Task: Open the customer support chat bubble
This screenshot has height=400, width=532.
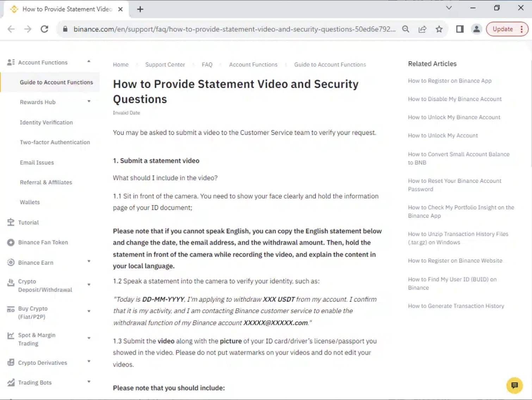Action: 514,385
